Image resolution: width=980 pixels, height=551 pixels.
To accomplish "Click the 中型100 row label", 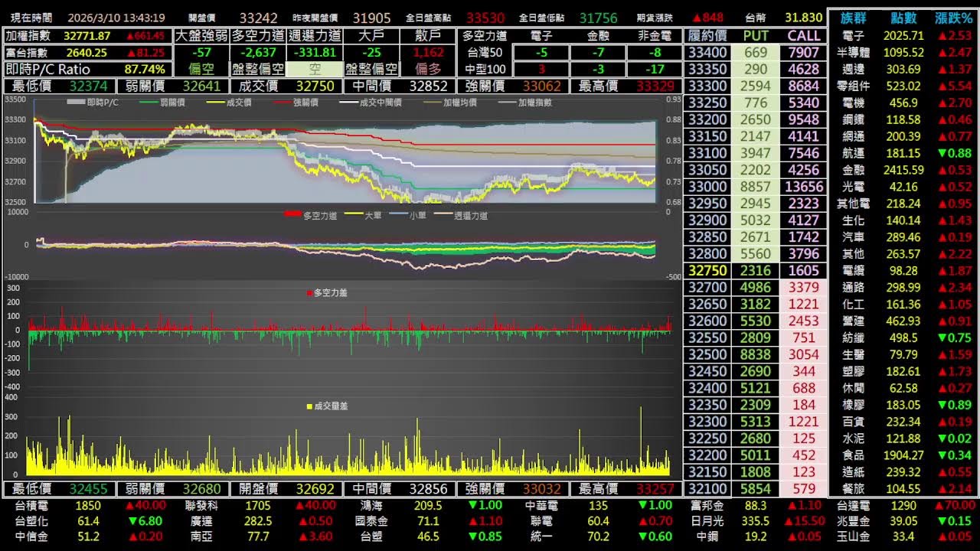I will click(485, 69).
